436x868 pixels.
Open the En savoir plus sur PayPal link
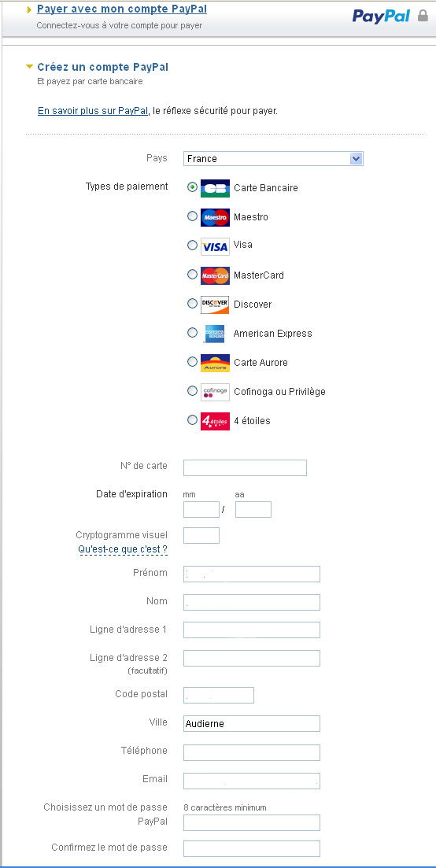click(x=92, y=111)
